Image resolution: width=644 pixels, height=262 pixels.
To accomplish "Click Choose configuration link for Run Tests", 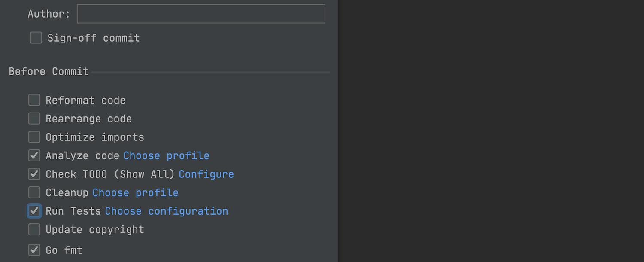I will (x=166, y=211).
